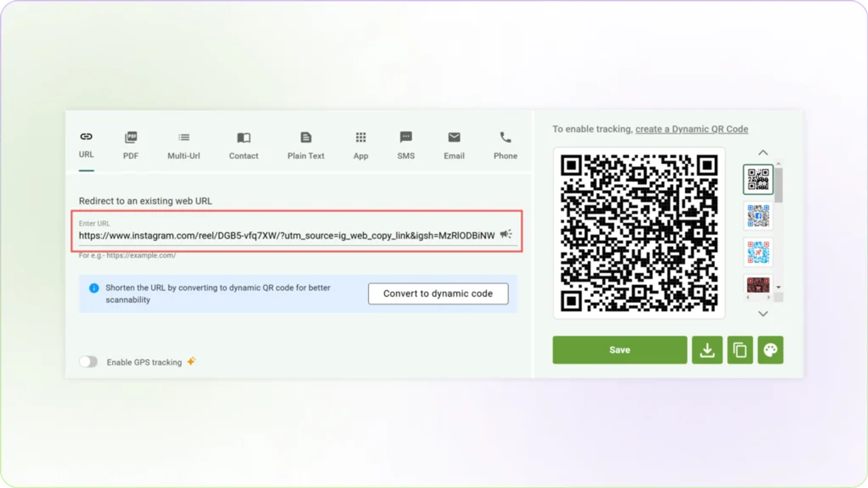Click the Phone tab label
Image resolution: width=868 pixels, height=488 pixels.
point(505,156)
